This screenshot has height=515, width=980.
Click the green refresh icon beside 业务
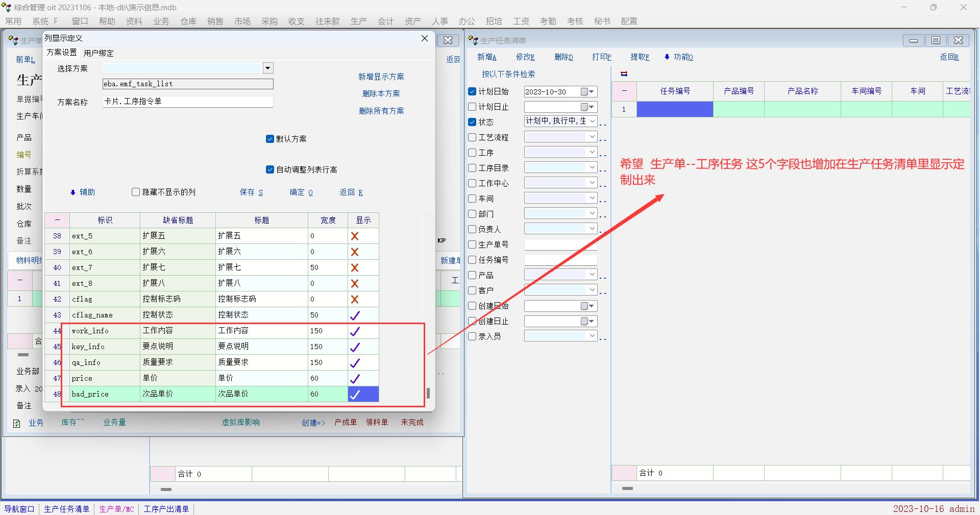click(16, 423)
